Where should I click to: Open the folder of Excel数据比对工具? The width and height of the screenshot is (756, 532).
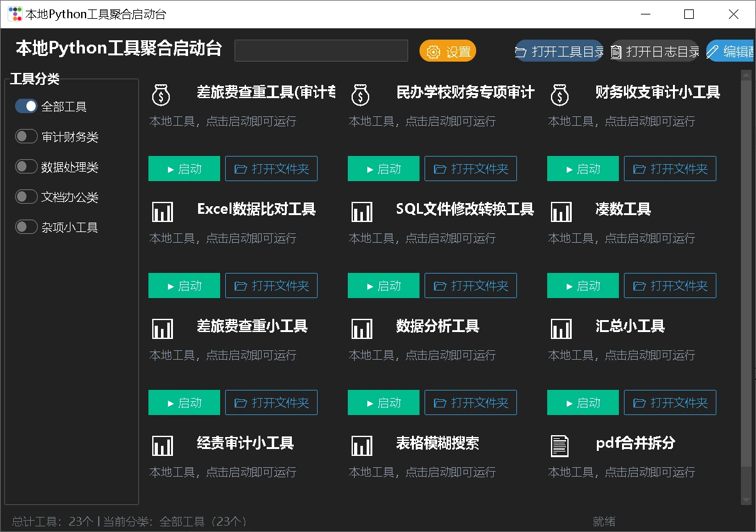pos(271,285)
